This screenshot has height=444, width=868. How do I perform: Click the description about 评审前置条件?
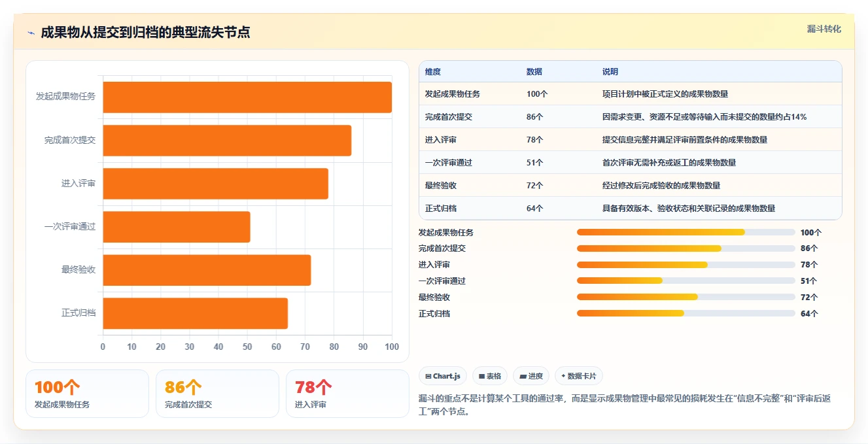tap(685, 140)
